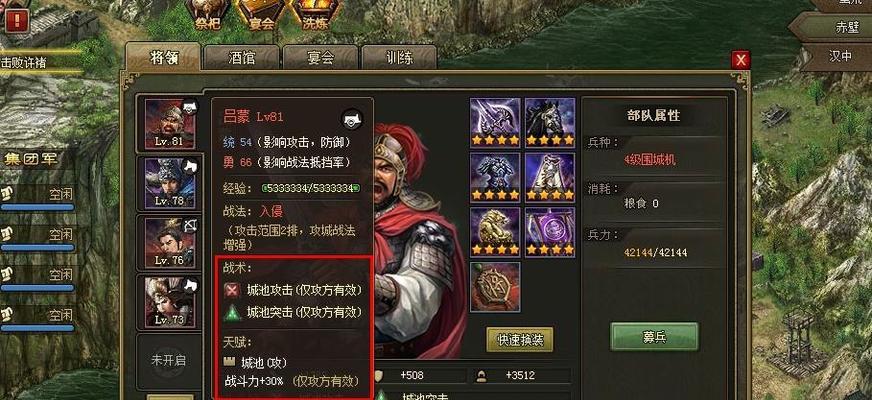Select the 城池攻击 red cross tactic icon
Screen dimensions: 872x400
[x=232, y=290]
